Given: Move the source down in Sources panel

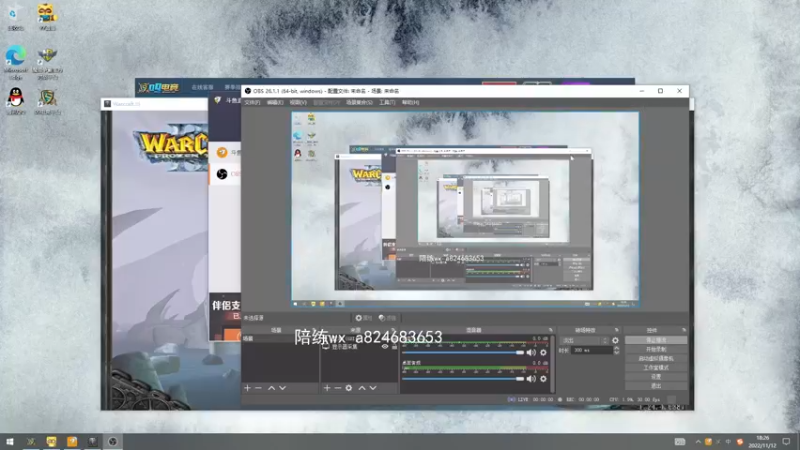Looking at the screenshot, I should tap(373, 388).
